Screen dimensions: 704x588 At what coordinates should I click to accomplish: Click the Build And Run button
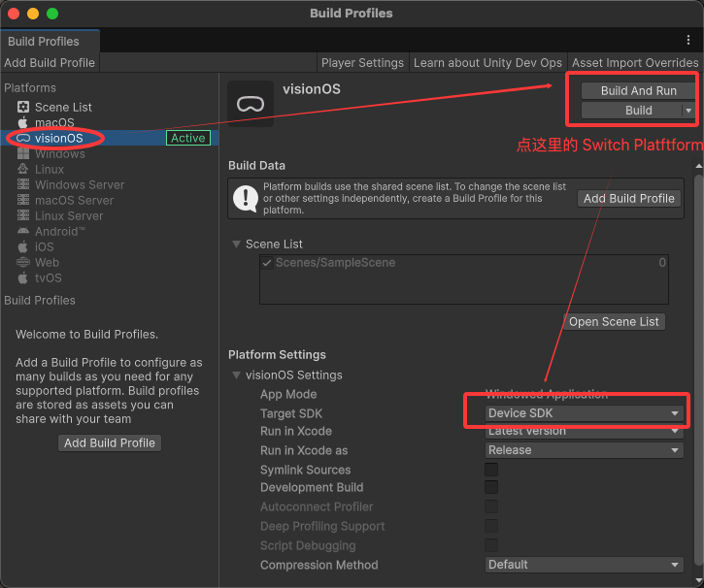pyautogui.click(x=638, y=90)
